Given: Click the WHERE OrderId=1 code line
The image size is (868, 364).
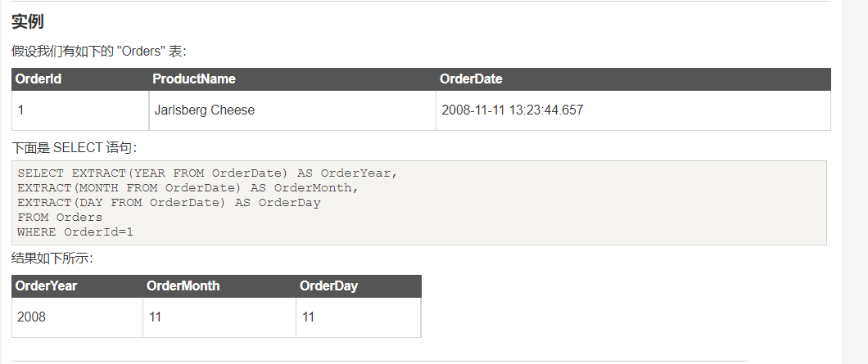Looking at the screenshot, I should pos(75,232).
